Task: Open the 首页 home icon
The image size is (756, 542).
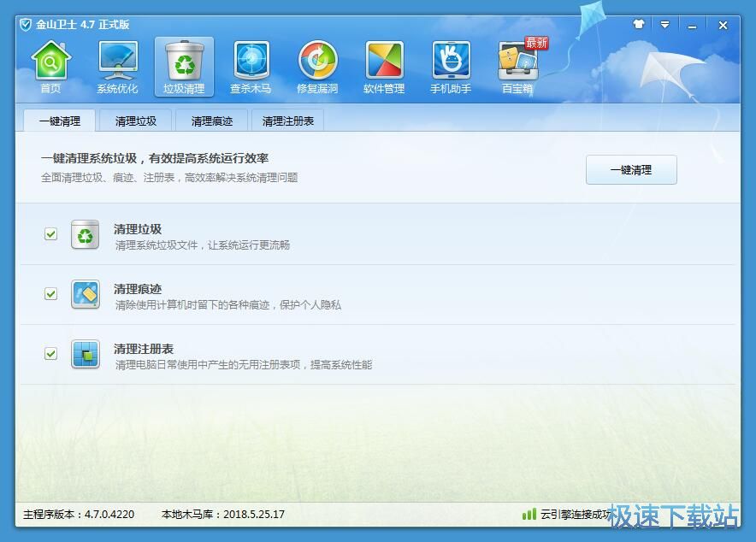Action: pos(50,67)
